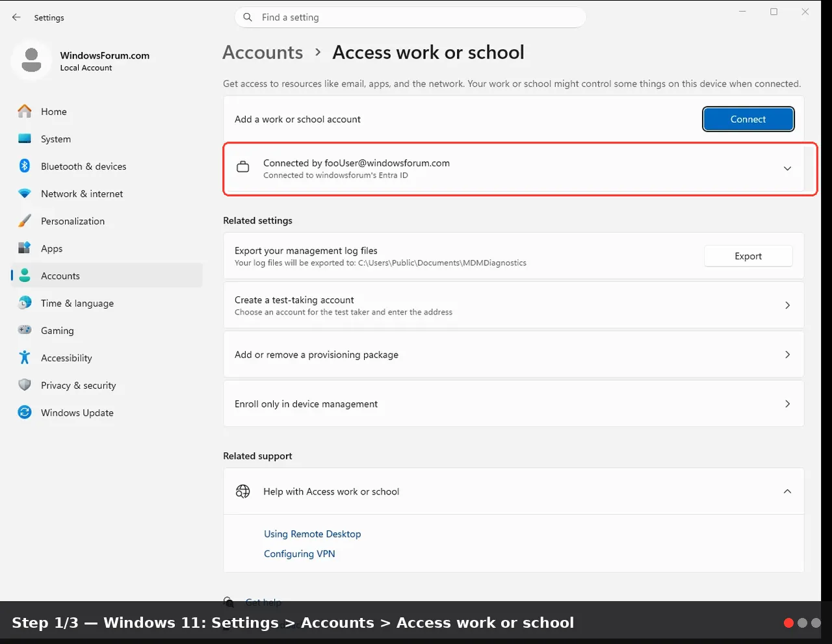Viewport: 832px width, 644px height.
Task: Click the back arrow in Settings
Action: (16, 18)
